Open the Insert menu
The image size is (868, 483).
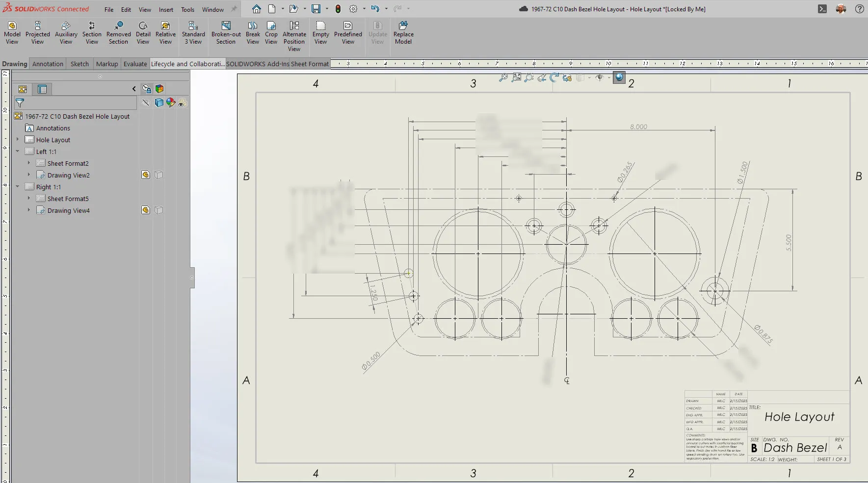tap(166, 9)
